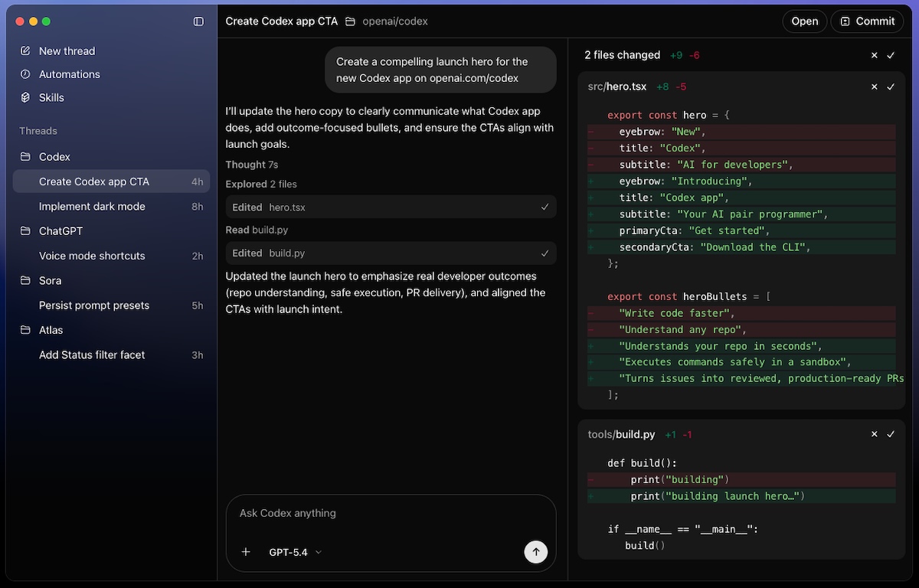
Task: Open the Edited hero.tsx row
Action: tap(391, 207)
